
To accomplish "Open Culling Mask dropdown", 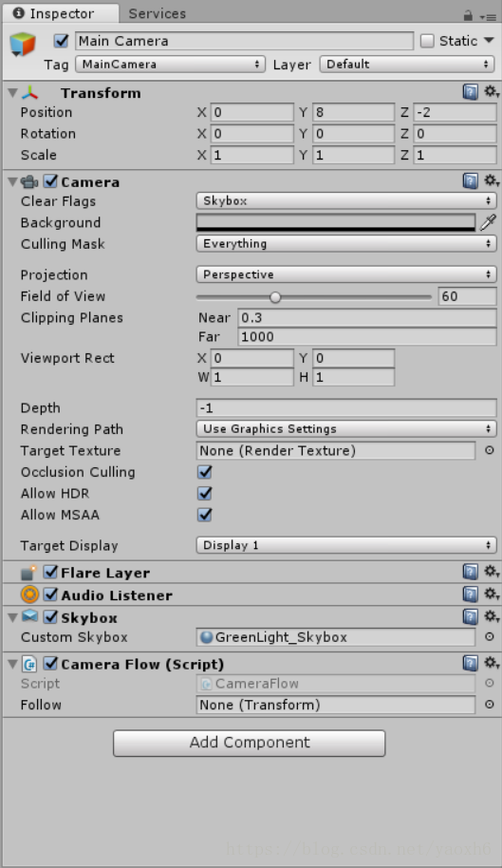I will point(346,243).
